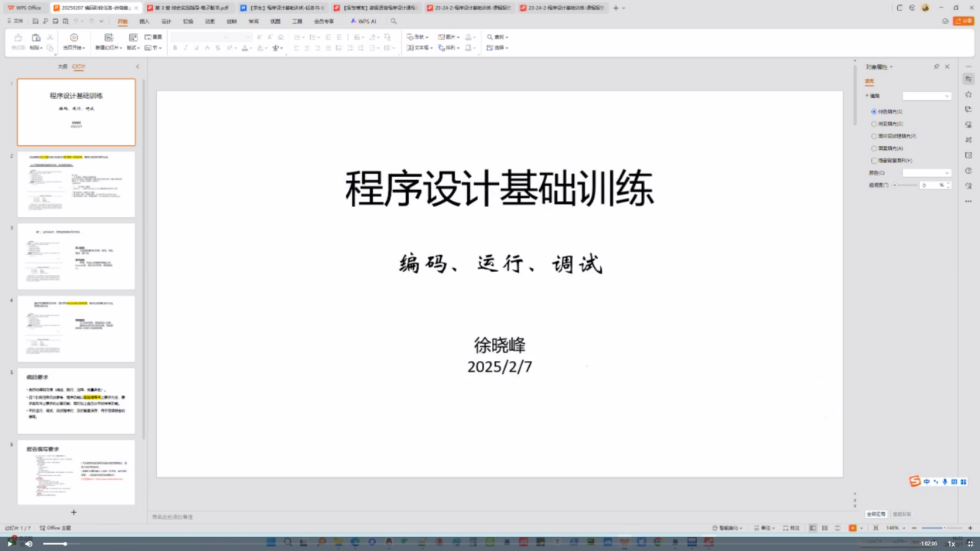980x551 pixels.
Task: Check the hide background graphics checkbox
Action: pos(874,161)
